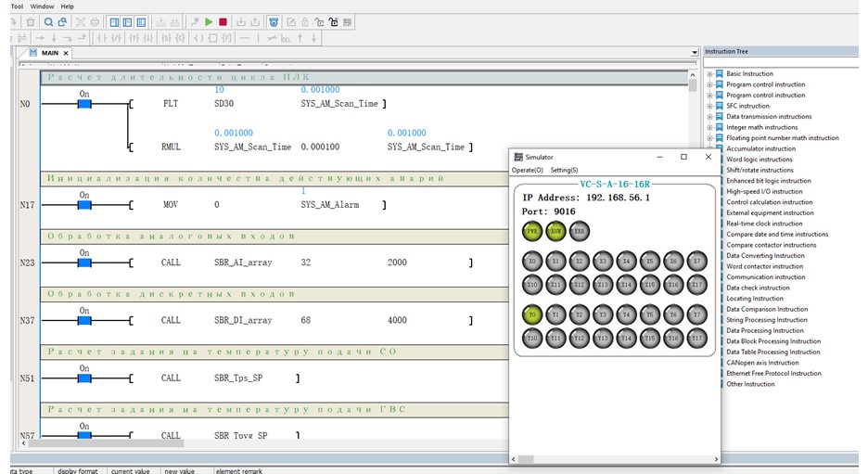The width and height of the screenshot is (868, 474).
Task: Toggle input X1 in the Simulator
Action: [555, 261]
